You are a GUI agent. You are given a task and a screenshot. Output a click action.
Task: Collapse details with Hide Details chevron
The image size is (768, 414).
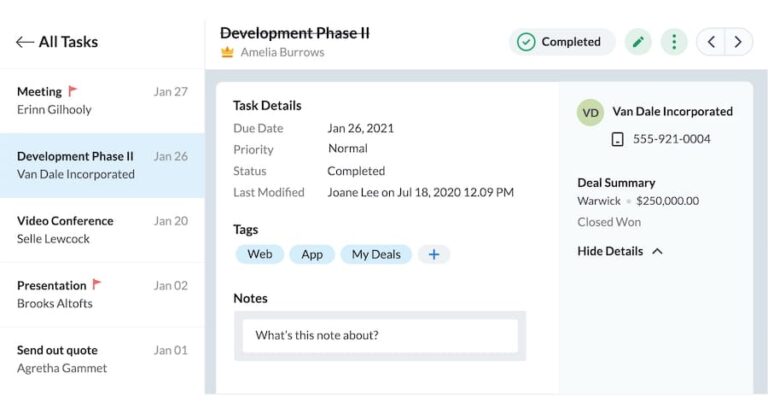[657, 251]
